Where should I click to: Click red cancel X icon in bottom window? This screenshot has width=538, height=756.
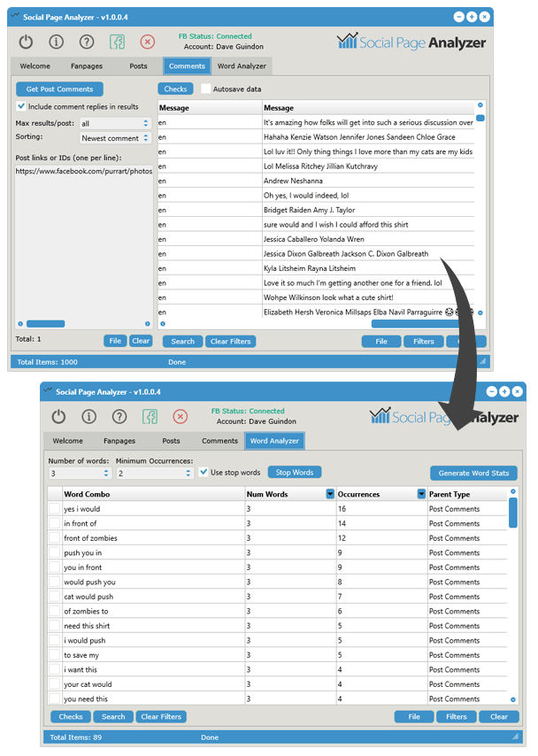click(x=181, y=417)
